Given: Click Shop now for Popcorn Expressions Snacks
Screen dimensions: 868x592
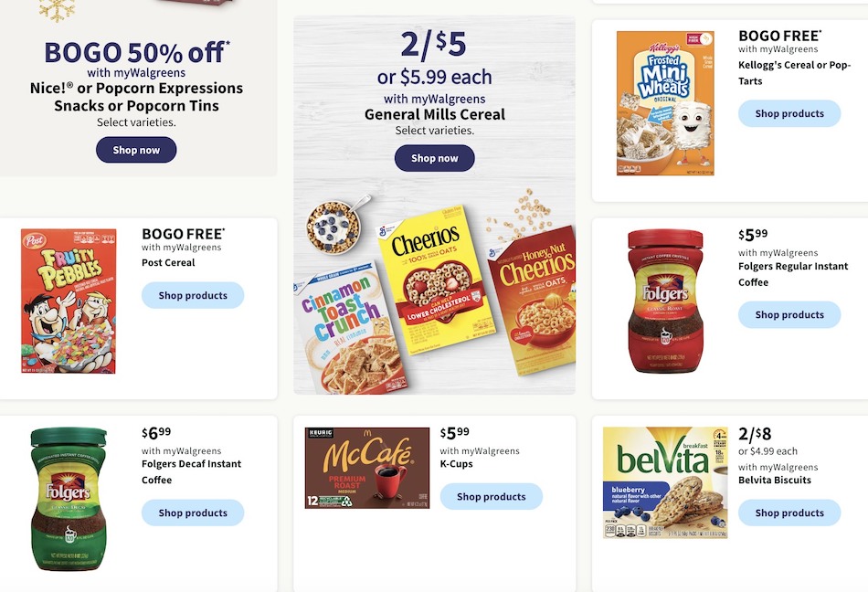Looking at the screenshot, I should [x=136, y=149].
